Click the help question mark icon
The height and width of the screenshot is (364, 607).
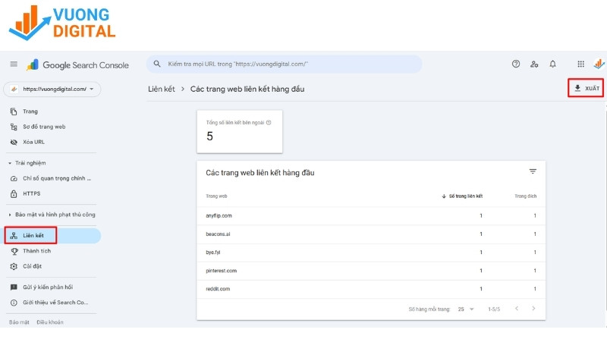point(516,64)
